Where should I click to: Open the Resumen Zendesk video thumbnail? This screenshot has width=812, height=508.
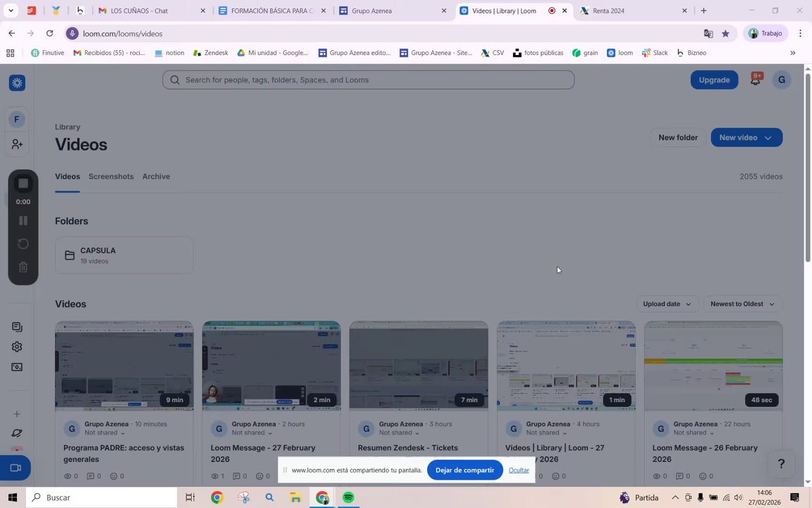point(419,366)
